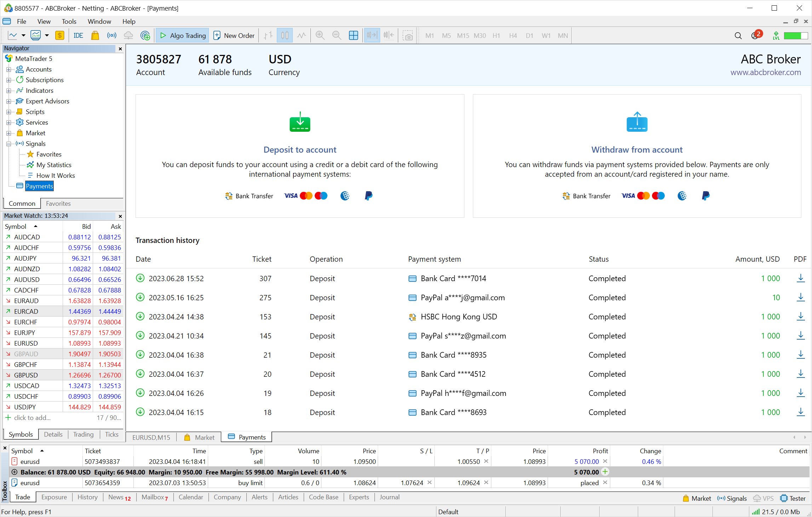The height and width of the screenshot is (517, 812).
Task: Switch to the Favorites tab in Market Watch
Action: pos(57,203)
